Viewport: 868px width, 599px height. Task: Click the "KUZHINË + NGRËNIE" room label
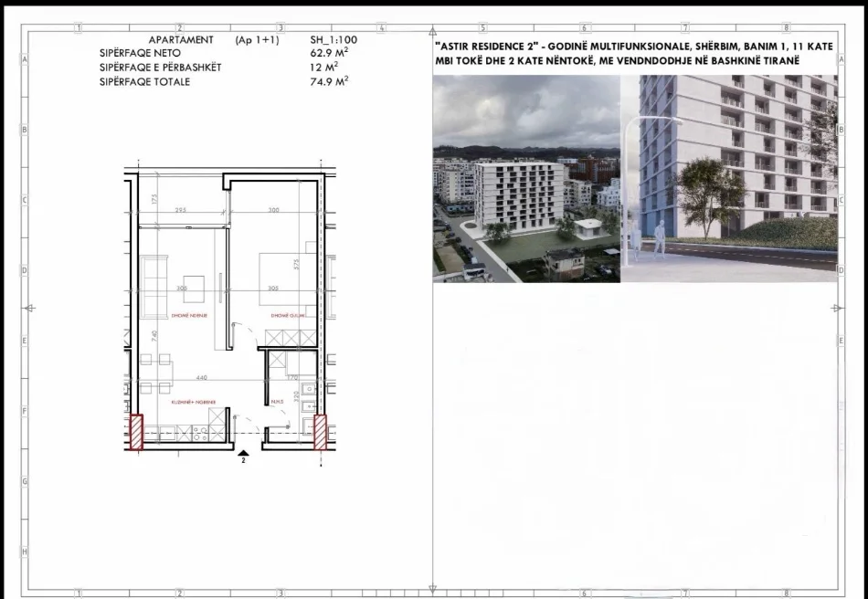coord(193,402)
